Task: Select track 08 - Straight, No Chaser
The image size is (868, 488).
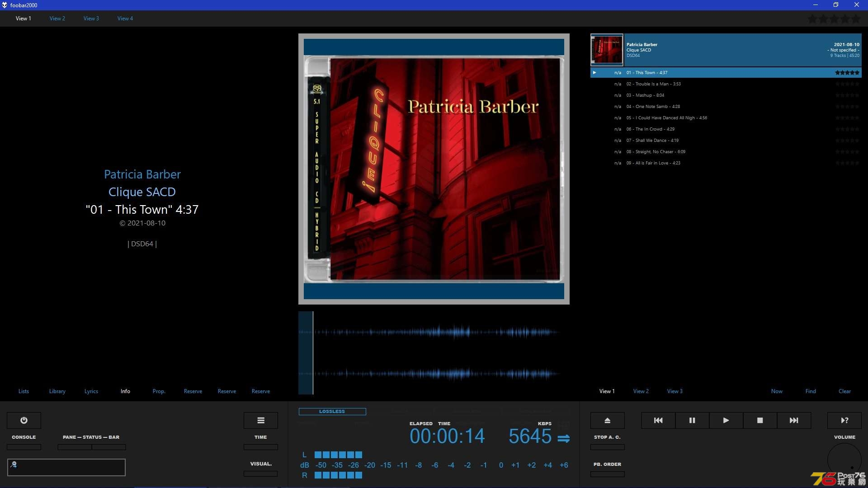Action: point(726,152)
